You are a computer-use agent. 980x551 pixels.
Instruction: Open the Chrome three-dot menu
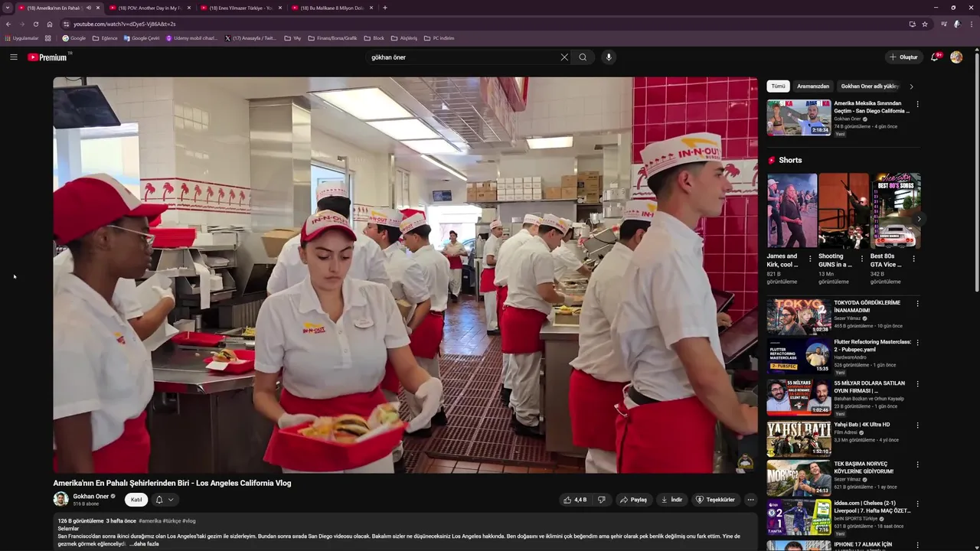pyautogui.click(x=971, y=24)
